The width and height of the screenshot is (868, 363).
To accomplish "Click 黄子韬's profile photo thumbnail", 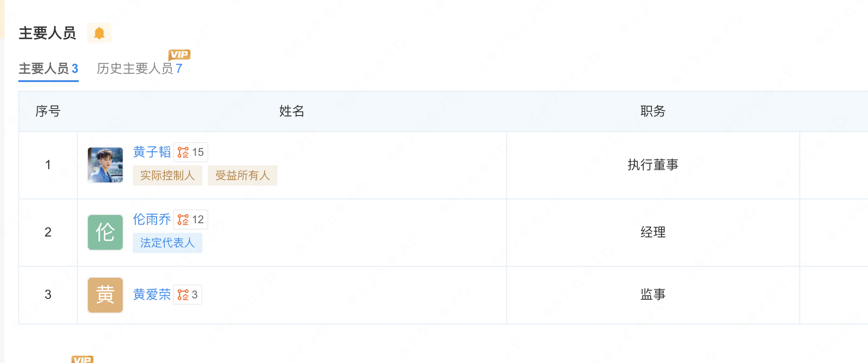I will [x=105, y=165].
